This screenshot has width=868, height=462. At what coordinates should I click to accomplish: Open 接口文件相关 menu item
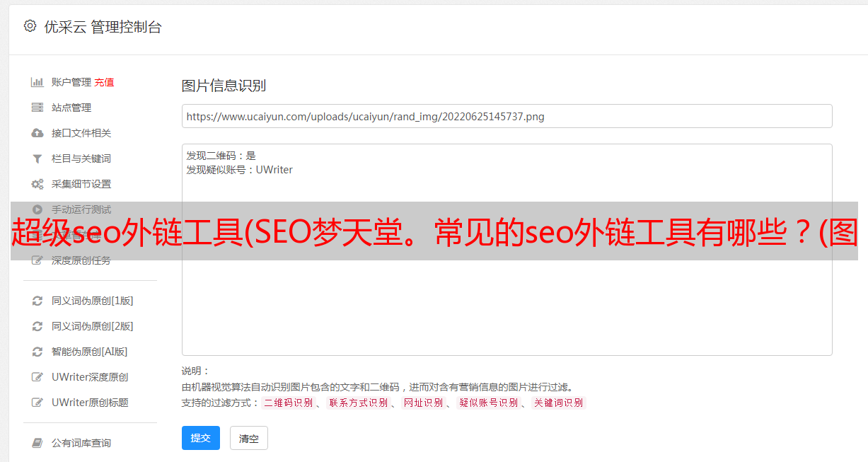click(81, 133)
